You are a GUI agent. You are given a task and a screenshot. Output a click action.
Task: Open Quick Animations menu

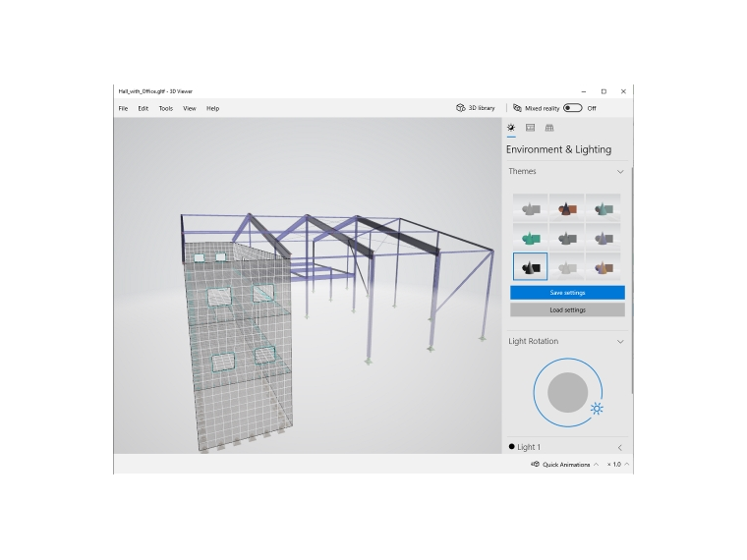[565, 465]
